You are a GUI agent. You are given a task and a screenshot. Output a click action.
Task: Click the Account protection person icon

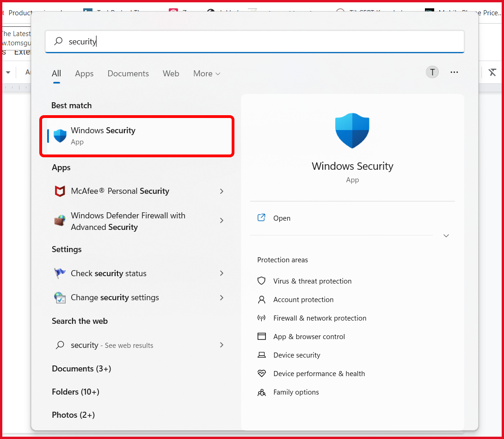tap(262, 299)
